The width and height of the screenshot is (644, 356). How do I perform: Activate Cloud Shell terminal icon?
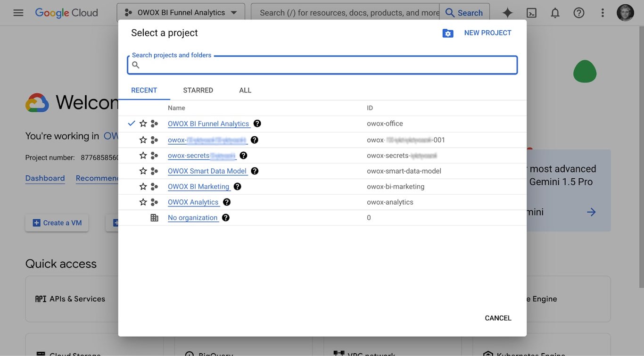click(531, 13)
